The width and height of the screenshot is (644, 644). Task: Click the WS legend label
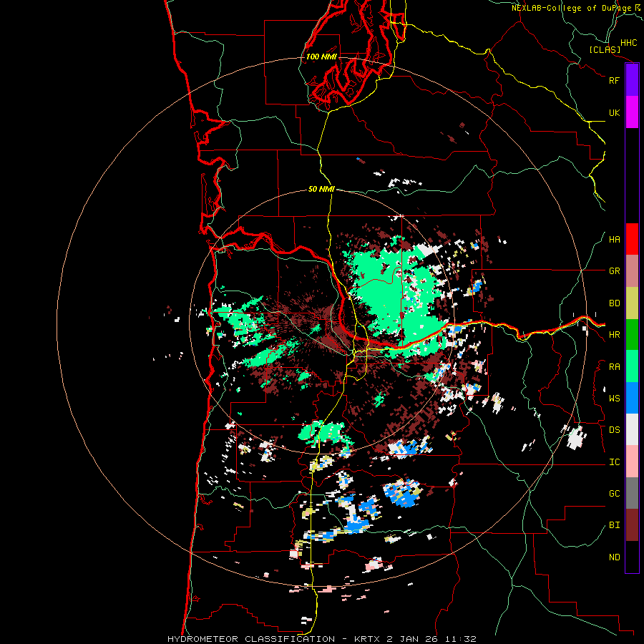tap(614, 399)
